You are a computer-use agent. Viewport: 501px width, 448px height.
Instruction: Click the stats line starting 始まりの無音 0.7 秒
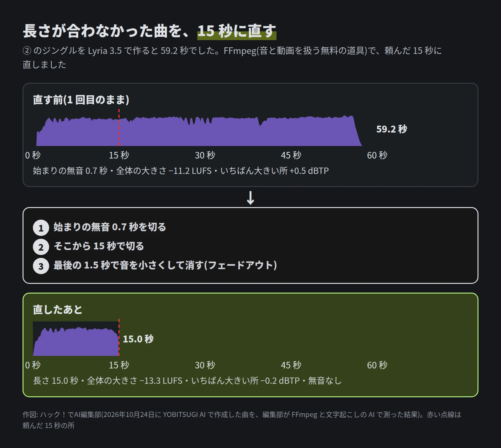coord(181,171)
